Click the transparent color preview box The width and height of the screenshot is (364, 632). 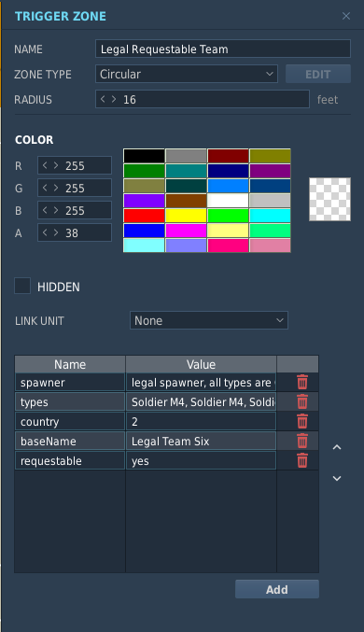click(329, 199)
